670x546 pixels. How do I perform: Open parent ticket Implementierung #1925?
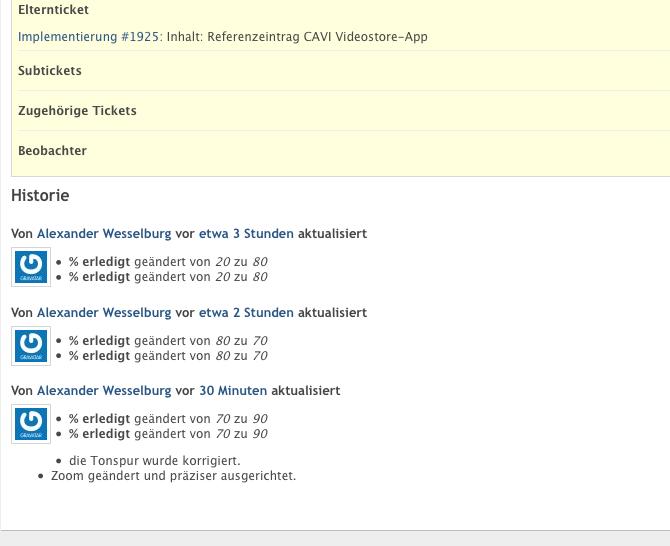pyautogui.click(x=88, y=37)
